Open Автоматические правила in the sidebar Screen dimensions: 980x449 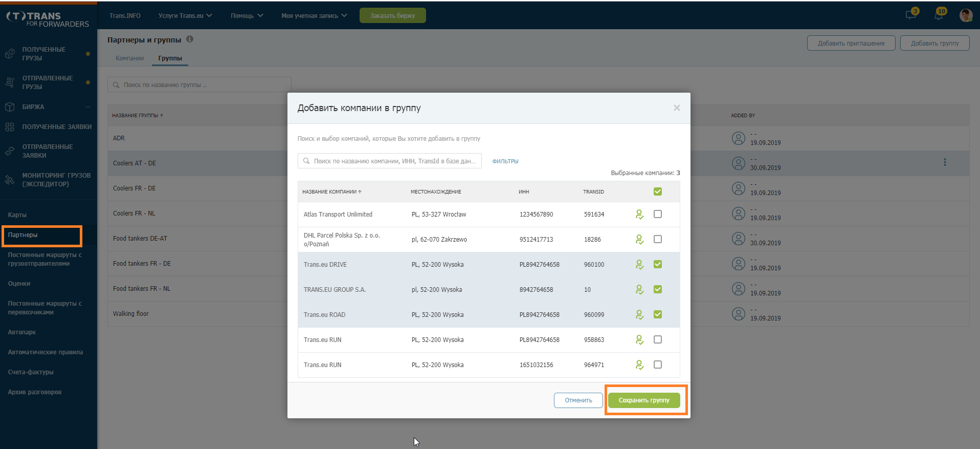46,352
